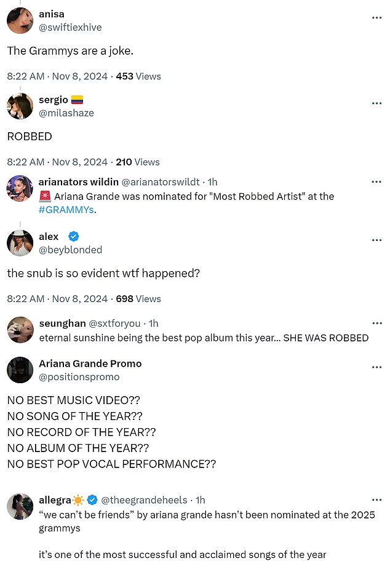Click the @beyblonded handle
The height and width of the screenshot is (588, 390).
pos(70,250)
